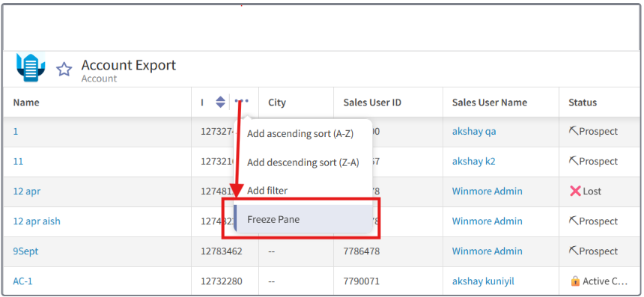Open the three-dot column options menu

click(x=241, y=101)
